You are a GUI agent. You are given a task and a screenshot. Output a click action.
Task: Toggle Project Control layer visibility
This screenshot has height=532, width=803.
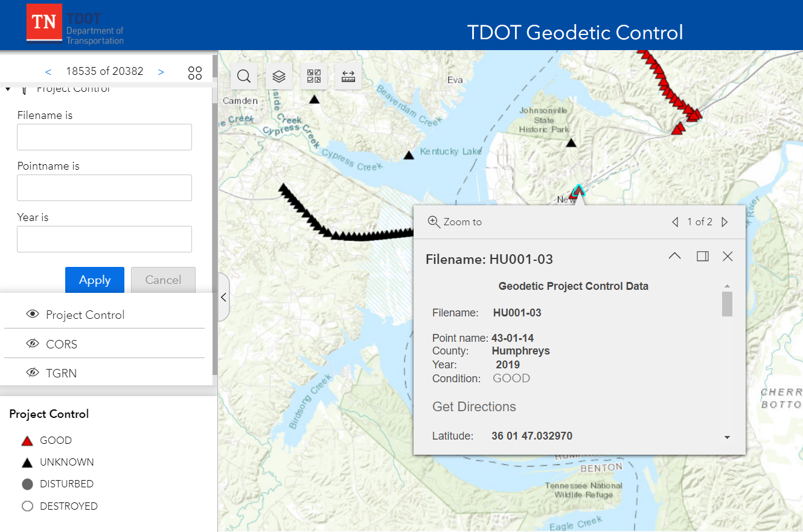[x=33, y=315]
